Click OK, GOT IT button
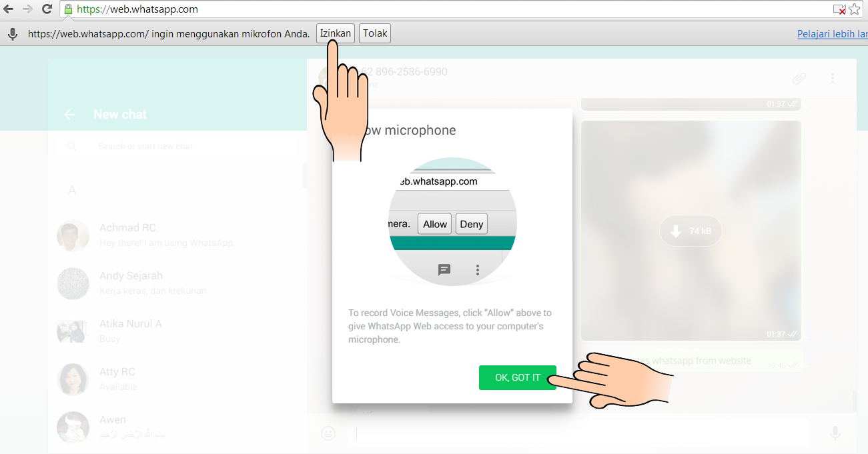 [517, 377]
